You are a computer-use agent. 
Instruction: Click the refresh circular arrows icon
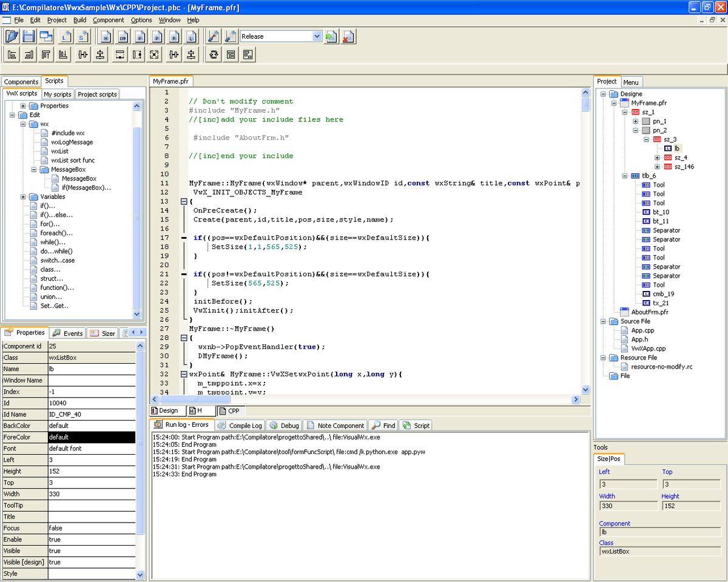pyautogui.click(x=214, y=55)
